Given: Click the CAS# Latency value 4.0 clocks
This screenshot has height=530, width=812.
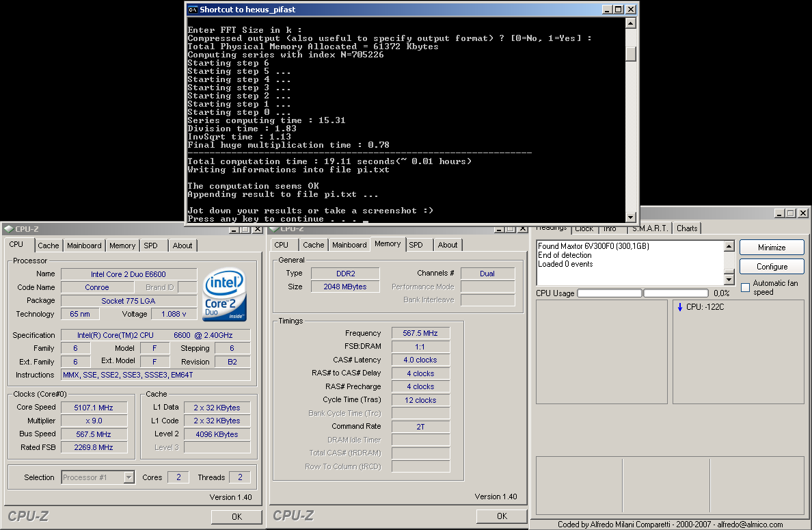Looking at the screenshot, I should (420, 360).
